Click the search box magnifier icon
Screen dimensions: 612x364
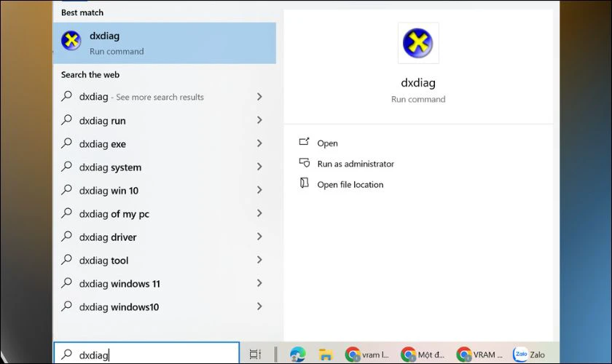point(67,355)
